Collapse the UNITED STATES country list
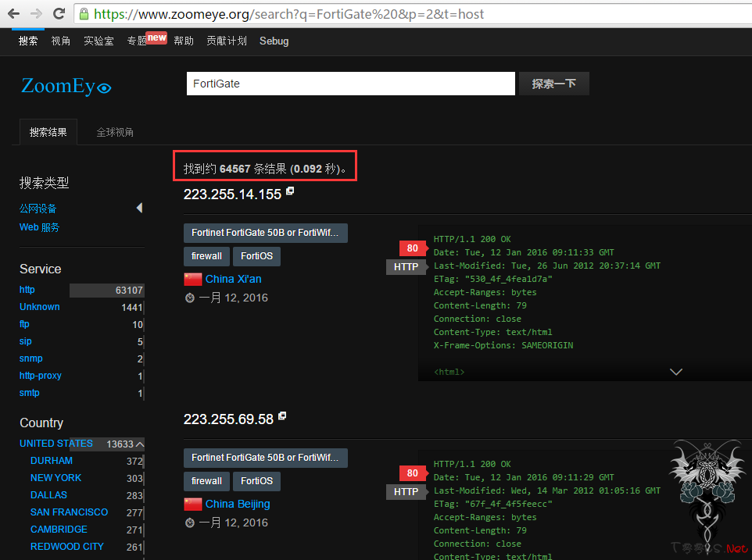This screenshot has width=752, height=560. 140,444
